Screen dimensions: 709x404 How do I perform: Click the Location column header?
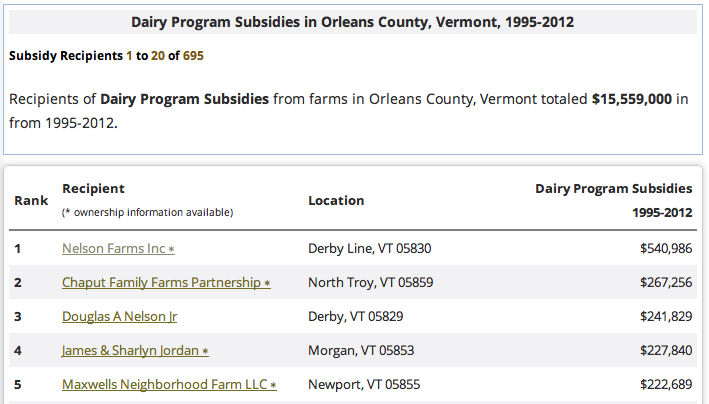(336, 200)
